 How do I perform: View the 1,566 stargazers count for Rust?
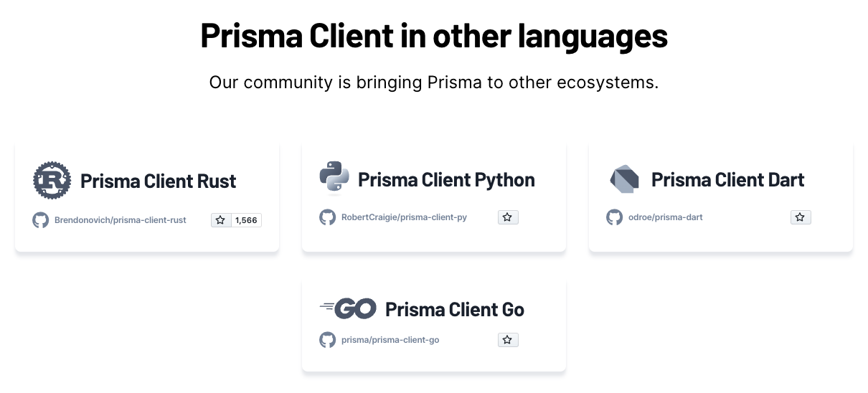click(x=246, y=220)
